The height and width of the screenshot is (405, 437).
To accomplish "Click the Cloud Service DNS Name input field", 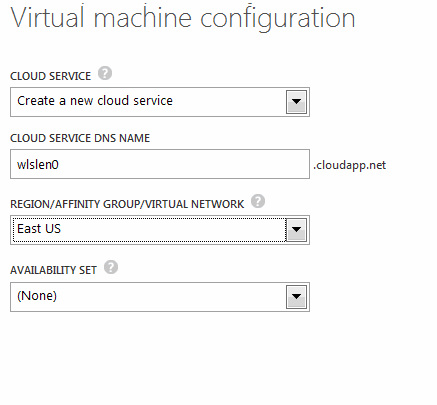I will coord(160,164).
